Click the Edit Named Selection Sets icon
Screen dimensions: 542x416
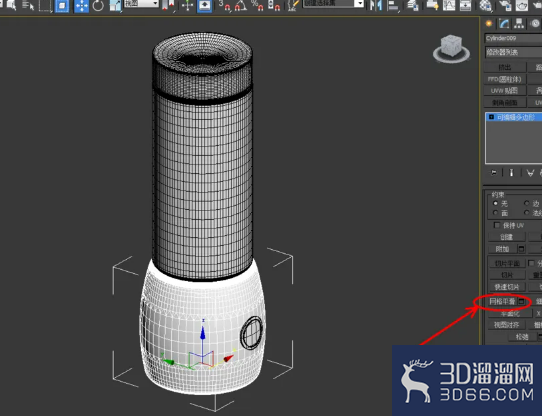(x=293, y=5)
